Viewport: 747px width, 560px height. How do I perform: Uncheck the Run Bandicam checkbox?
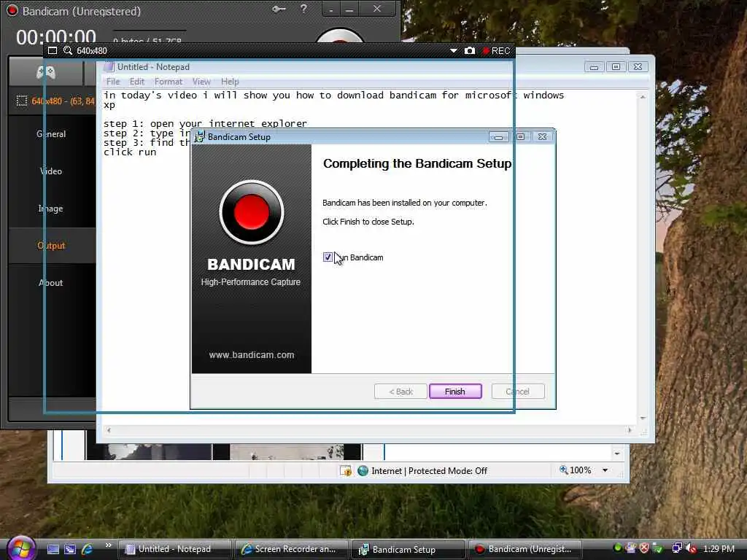328,257
